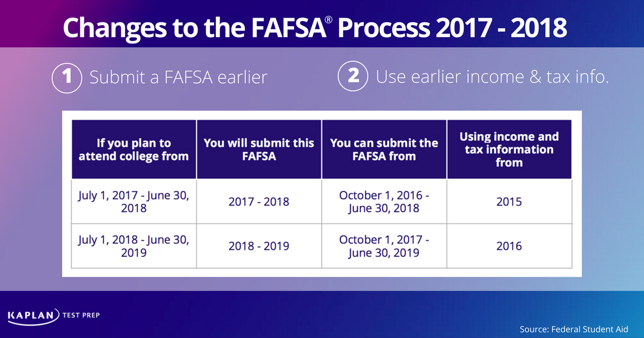Click the circled number 1 icon

(66, 77)
